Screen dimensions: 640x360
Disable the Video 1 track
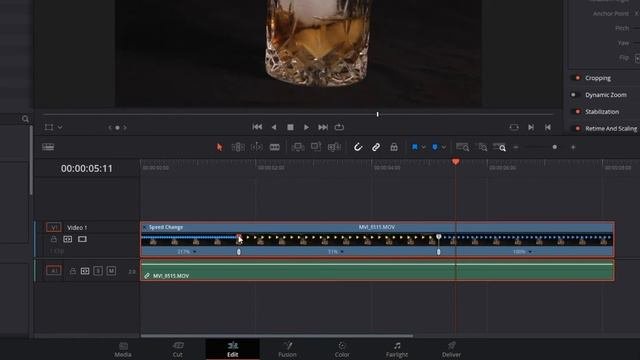(82, 239)
